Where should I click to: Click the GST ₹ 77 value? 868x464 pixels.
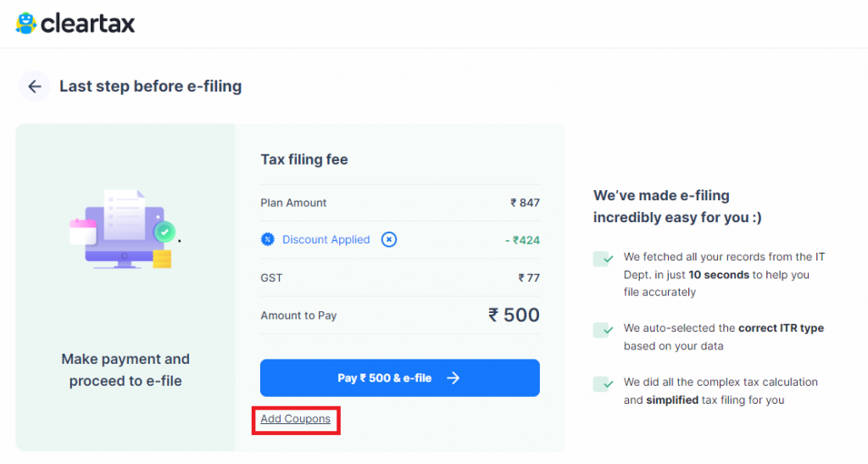[x=529, y=277]
